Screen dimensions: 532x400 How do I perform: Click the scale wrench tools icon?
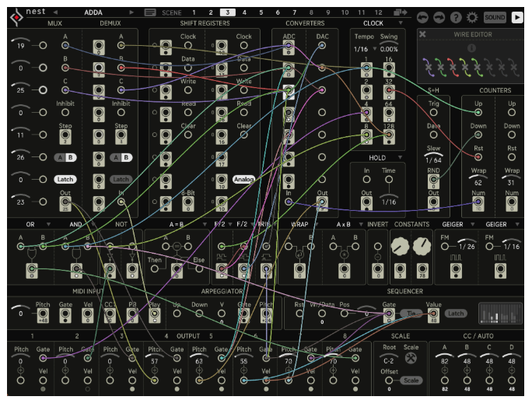coord(411,358)
